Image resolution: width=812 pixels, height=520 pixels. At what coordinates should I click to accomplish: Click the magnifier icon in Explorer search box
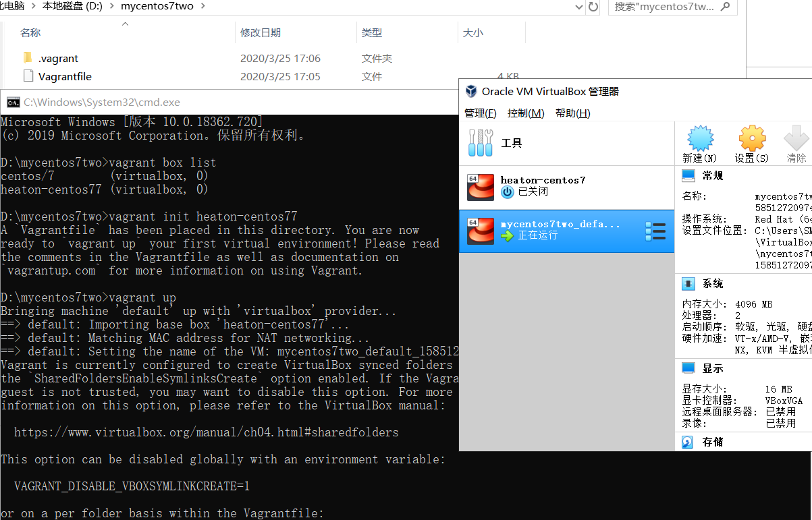725,7
